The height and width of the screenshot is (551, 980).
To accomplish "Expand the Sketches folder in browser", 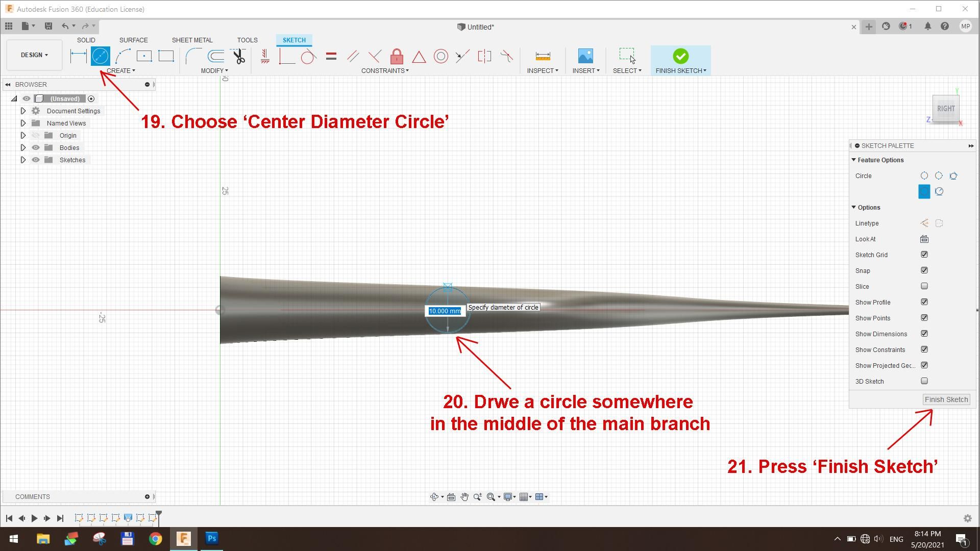I will (x=23, y=160).
